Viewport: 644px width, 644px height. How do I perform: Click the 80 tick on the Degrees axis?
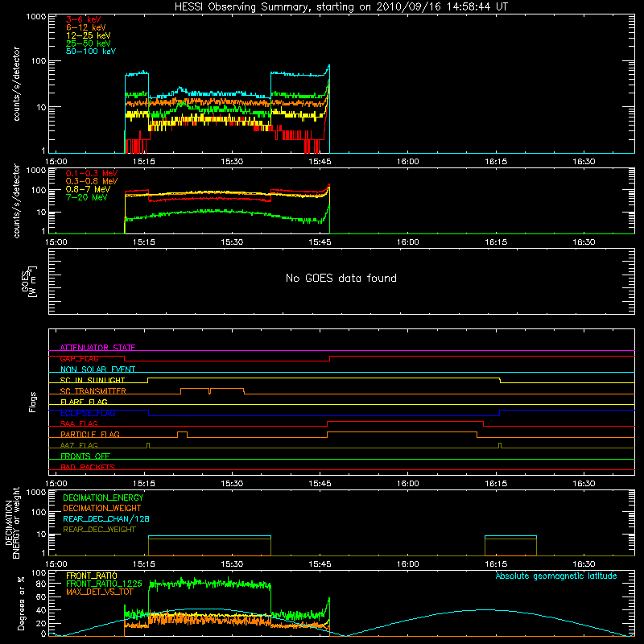pos(41,584)
